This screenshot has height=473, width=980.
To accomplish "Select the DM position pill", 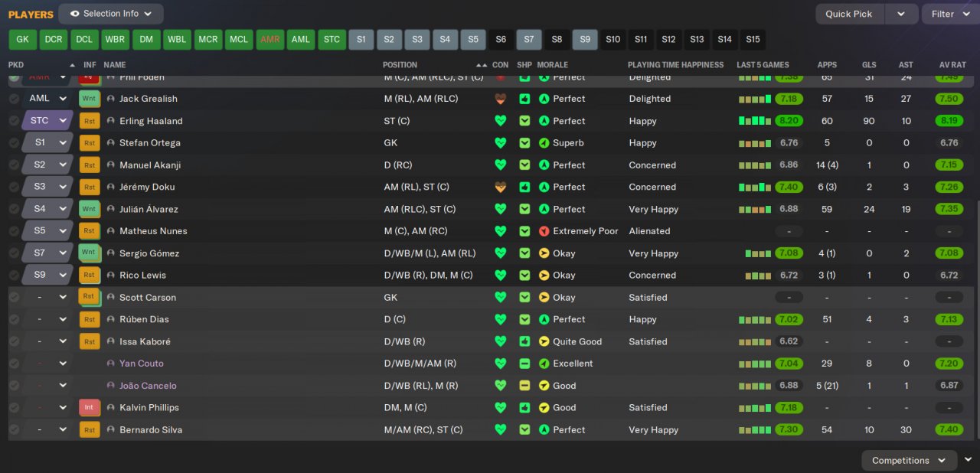I will coord(145,40).
